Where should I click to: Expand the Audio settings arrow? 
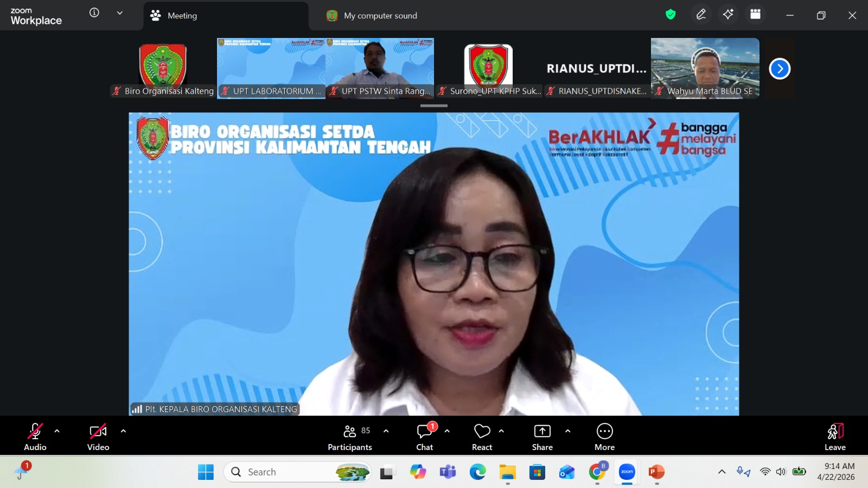coord(57,432)
